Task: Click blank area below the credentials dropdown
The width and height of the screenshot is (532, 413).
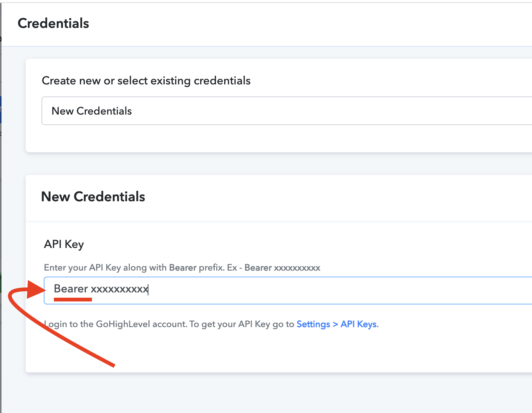Action: pyautogui.click(x=279, y=138)
